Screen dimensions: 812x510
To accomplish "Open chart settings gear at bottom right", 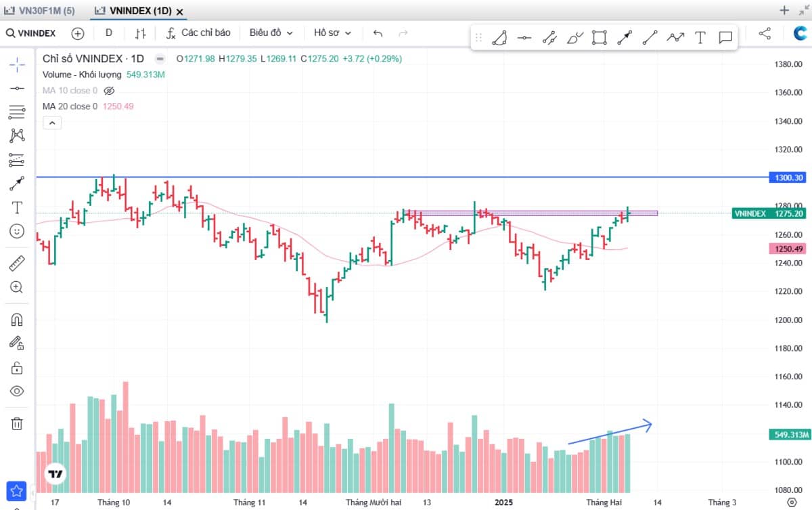I will click(792, 502).
